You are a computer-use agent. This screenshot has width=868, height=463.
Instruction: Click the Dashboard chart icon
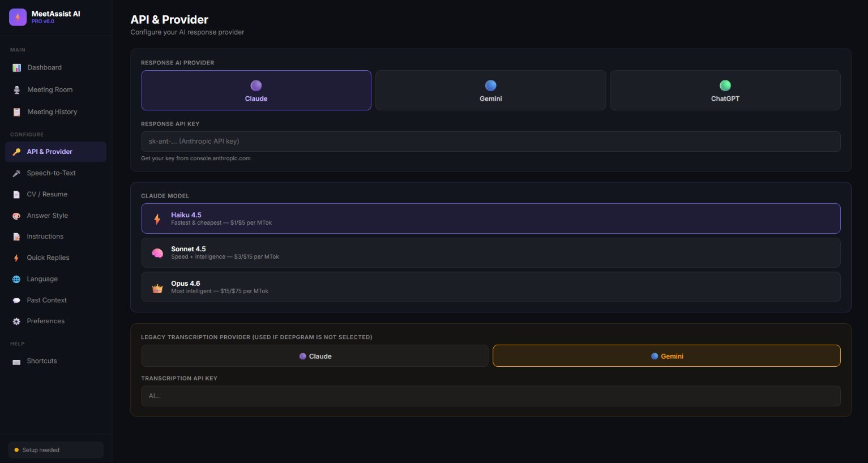tap(16, 68)
